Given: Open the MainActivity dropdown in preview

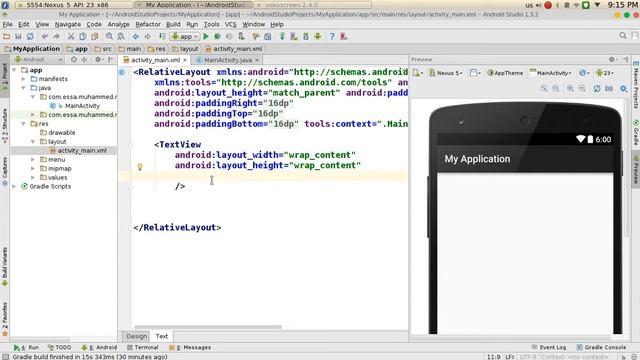Looking at the screenshot, I should (551, 73).
